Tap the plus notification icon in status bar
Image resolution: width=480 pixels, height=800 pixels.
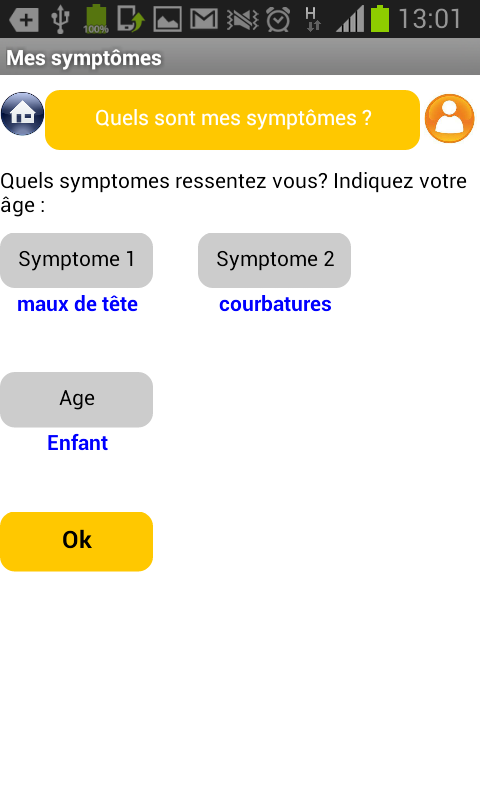(24, 20)
